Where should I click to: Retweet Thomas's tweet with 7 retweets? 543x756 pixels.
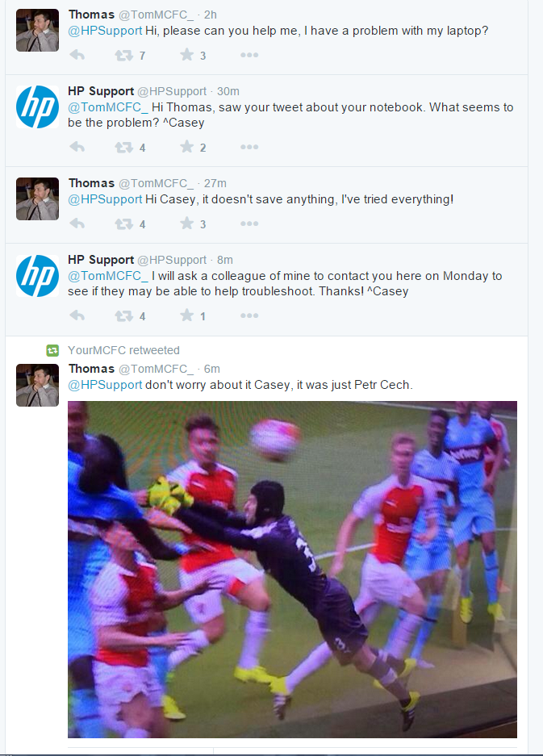124,56
